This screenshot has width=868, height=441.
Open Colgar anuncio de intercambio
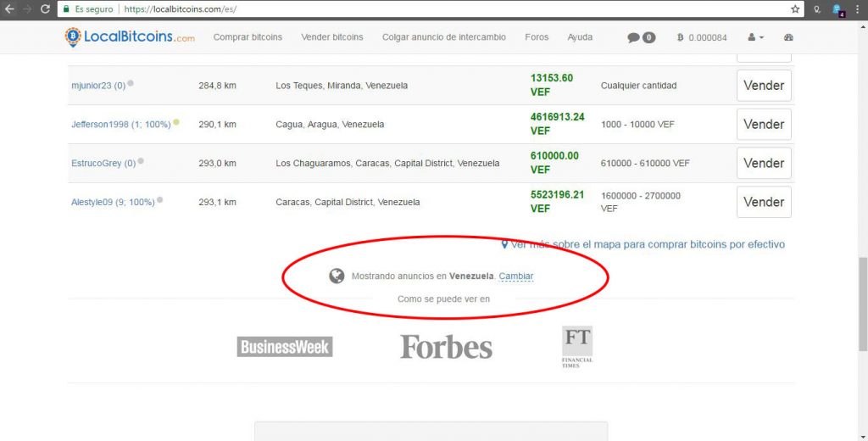(x=444, y=37)
